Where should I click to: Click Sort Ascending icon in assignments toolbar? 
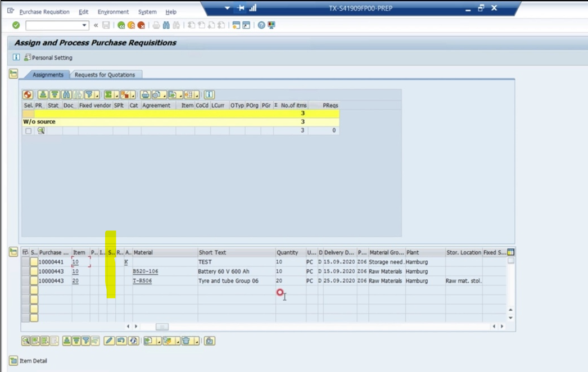[43, 94]
